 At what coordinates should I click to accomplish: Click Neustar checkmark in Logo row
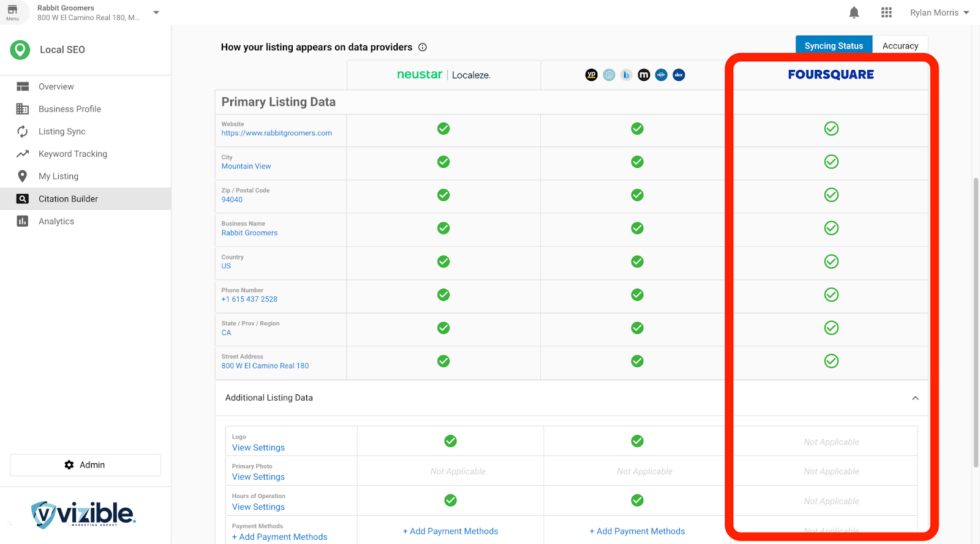pos(450,441)
